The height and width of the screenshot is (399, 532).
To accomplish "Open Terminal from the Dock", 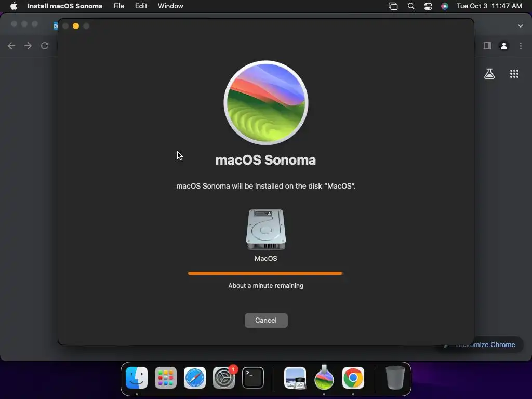I will [253, 378].
